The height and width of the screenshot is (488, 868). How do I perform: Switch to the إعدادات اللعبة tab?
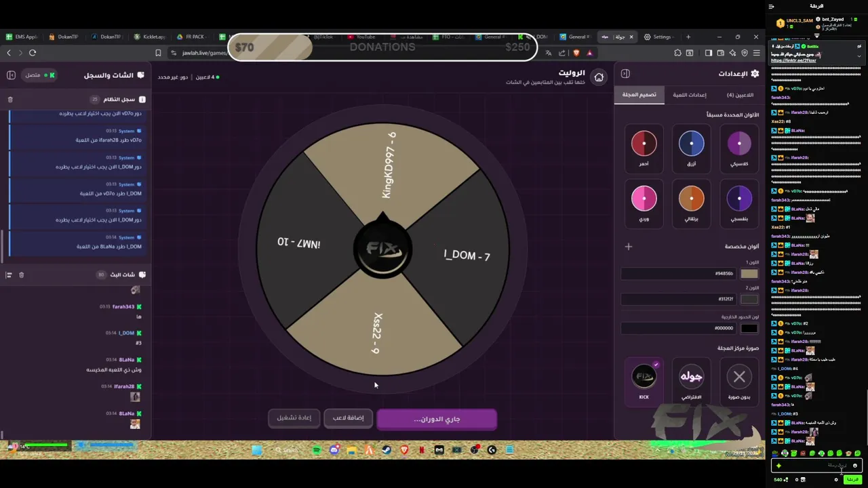click(x=690, y=95)
